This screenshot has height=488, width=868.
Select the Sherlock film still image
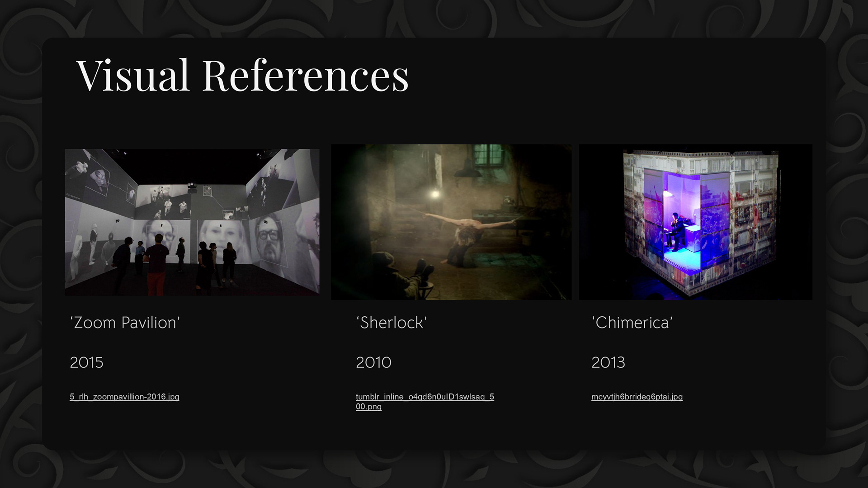click(451, 222)
